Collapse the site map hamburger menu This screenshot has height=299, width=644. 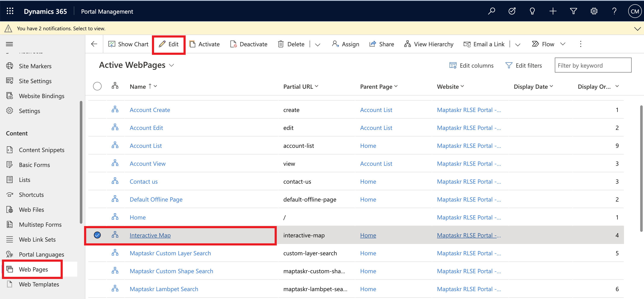(x=10, y=44)
